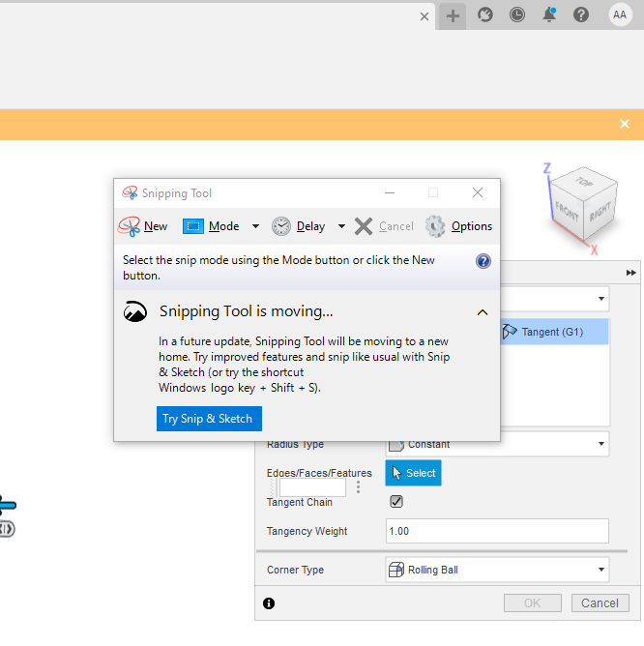The height and width of the screenshot is (646, 644).
Task: Open the Mode snip selector button
Action: pos(211,226)
